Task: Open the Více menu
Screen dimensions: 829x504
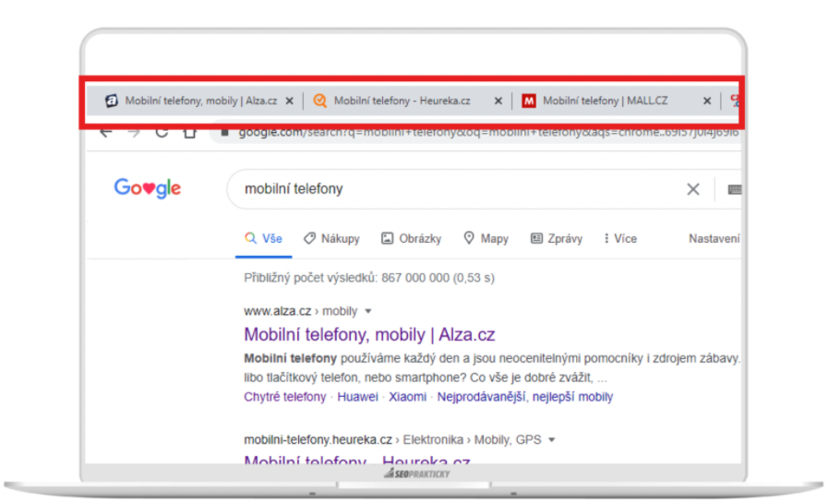Action: (620, 238)
